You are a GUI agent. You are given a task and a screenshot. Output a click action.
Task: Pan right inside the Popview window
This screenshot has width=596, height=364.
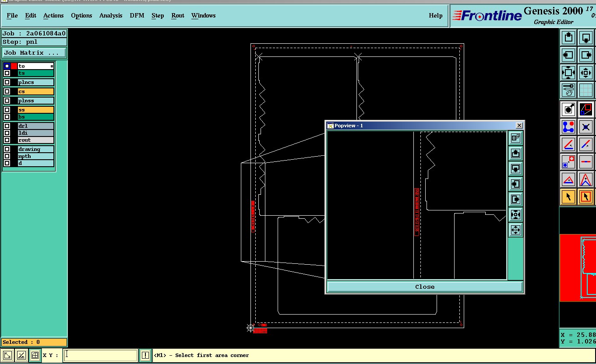coord(515,199)
